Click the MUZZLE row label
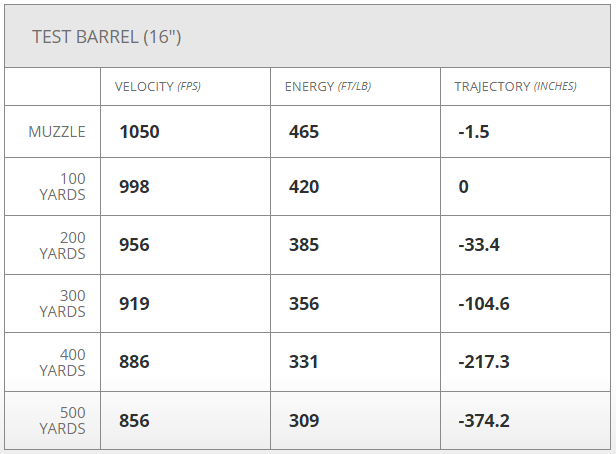616x454 pixels. (57, 132)
